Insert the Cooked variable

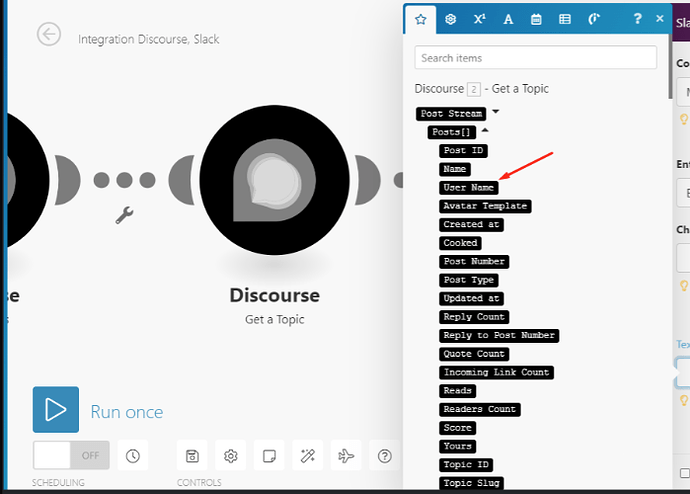tap(460, 243)
